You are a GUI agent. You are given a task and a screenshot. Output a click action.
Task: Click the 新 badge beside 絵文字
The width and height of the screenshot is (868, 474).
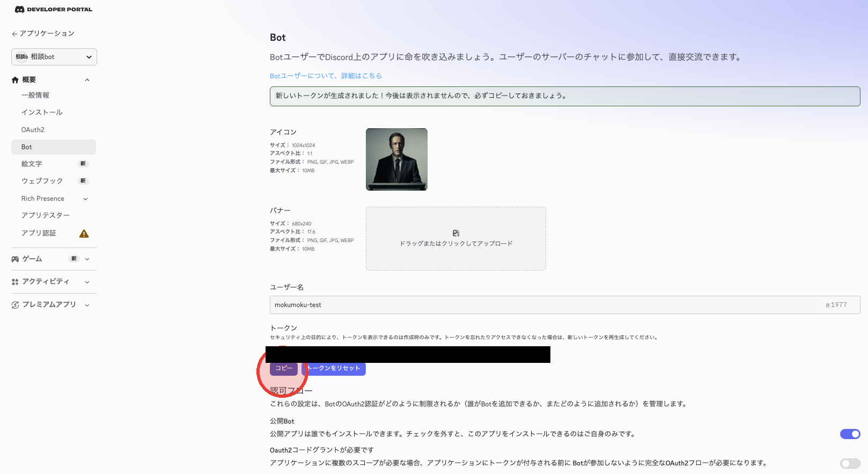[x=83, y=164]
